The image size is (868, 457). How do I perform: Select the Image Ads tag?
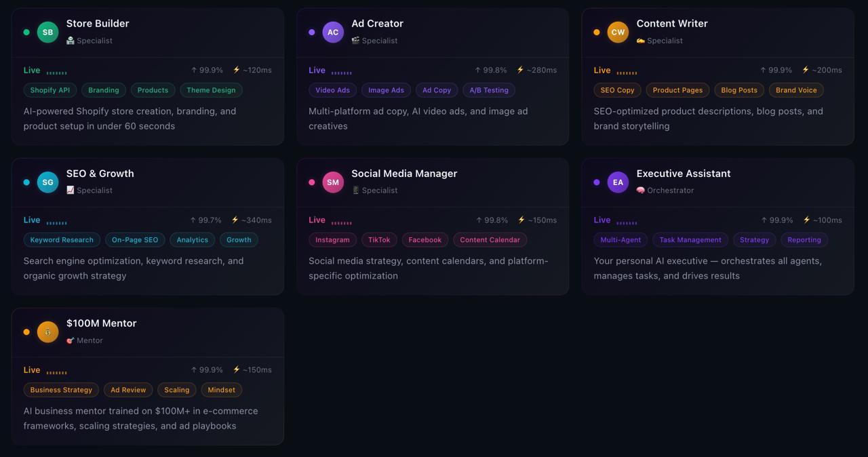(386, 90)
